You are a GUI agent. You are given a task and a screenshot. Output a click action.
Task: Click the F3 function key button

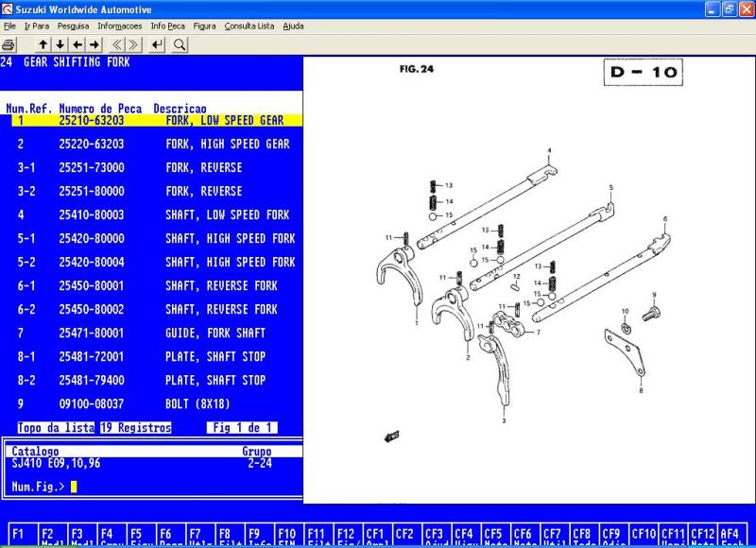(82, 534)
